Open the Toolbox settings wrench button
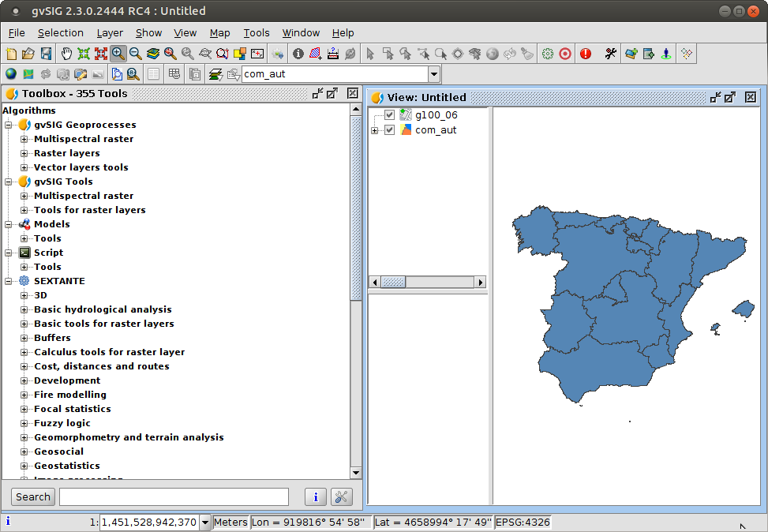The image size is (768, 532). point(341,496)
